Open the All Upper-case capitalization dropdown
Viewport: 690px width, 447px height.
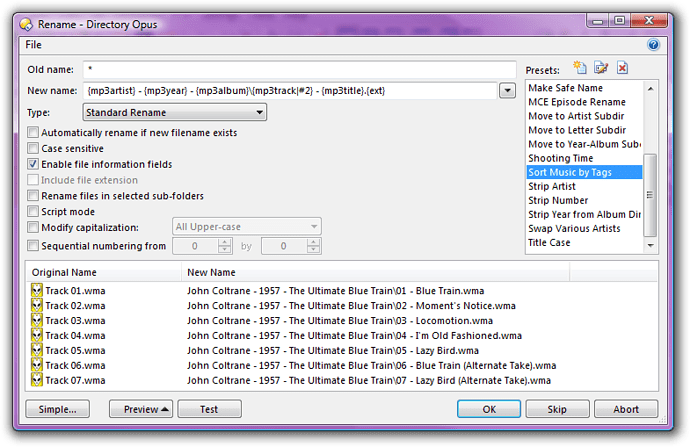click(x=246, y=227)
